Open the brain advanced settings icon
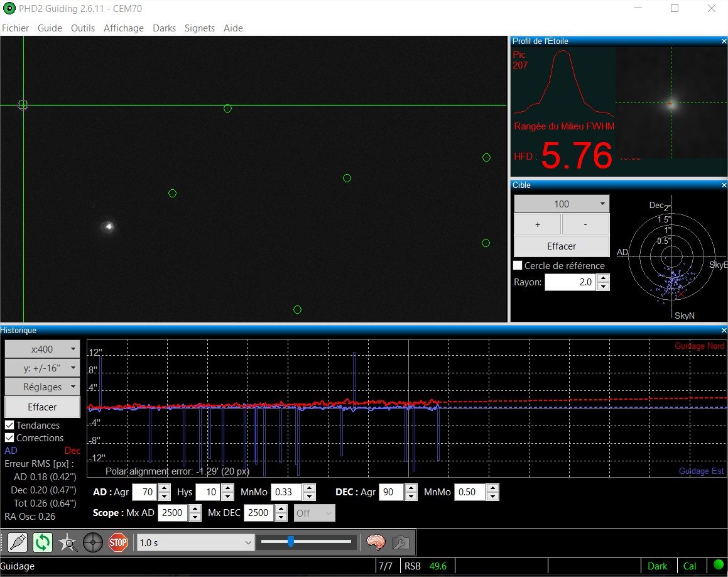Screen dimensions: 728x577 coord(376,542)
